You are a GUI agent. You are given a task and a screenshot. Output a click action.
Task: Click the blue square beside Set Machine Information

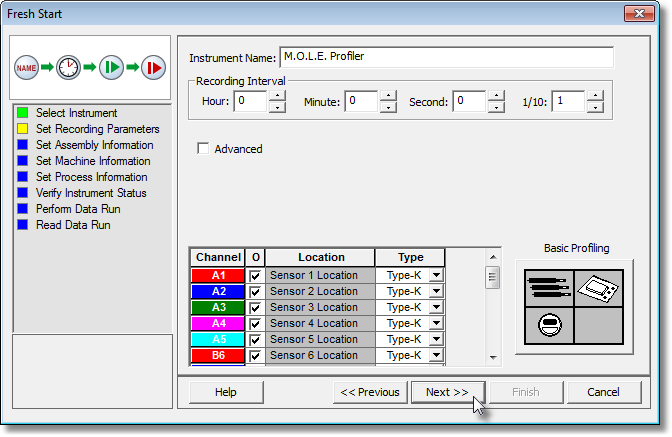point(23,161)
